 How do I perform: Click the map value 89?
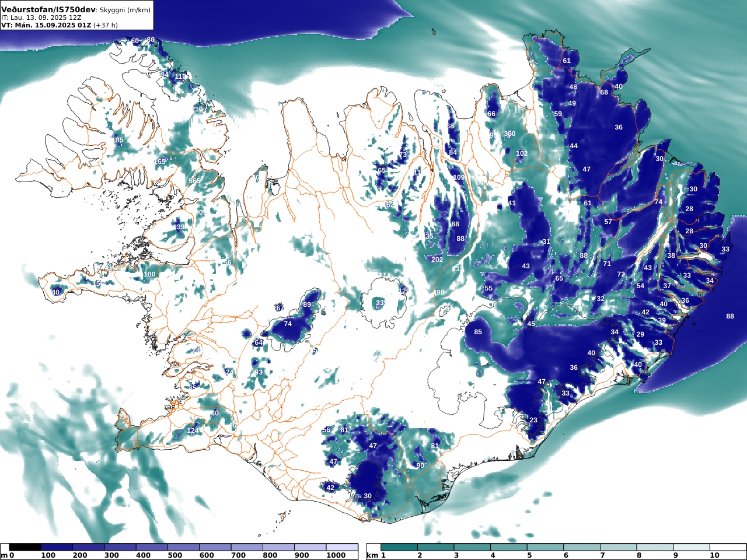pos(308,304)
